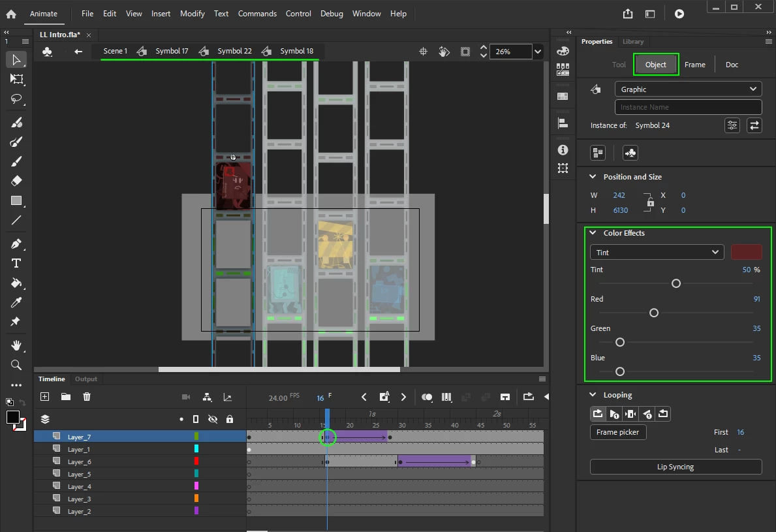Toggle hide all layers eye icon
This screenshot has width=776, height=532.
[x=212, y=419]
